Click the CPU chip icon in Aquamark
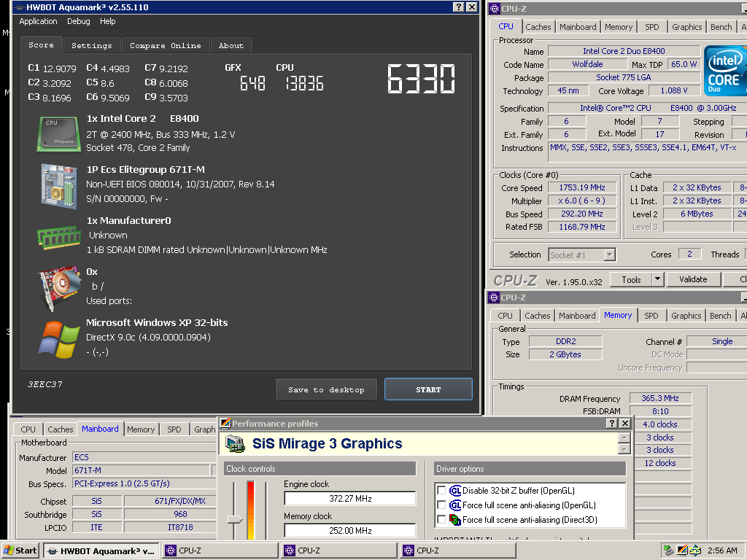 58,134
